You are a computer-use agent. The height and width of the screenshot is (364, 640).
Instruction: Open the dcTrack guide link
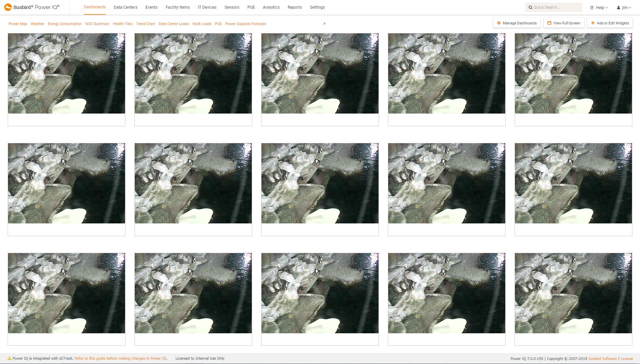pos(121,358)
